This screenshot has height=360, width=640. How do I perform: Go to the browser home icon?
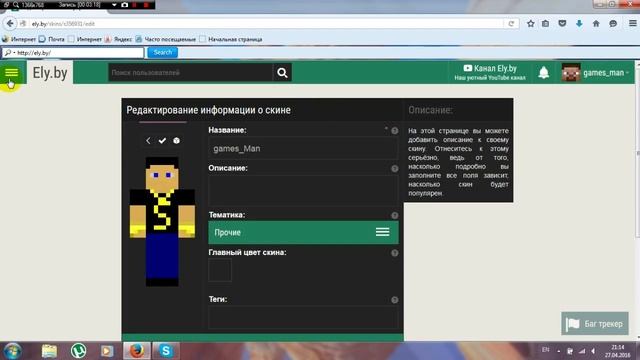click(596, 24)
